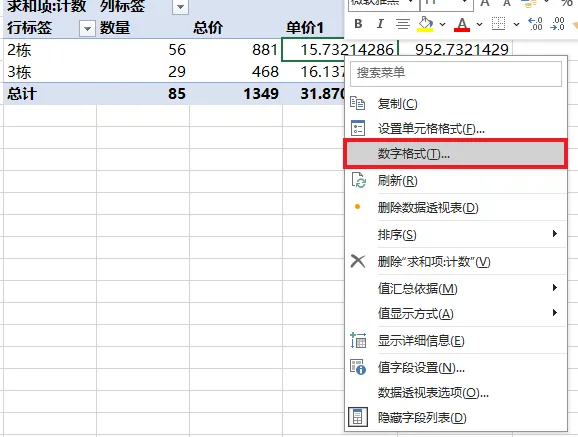Open the fill color dropdown arrow
The height and width of the screenshot is (437, 578).
[443, 25]
